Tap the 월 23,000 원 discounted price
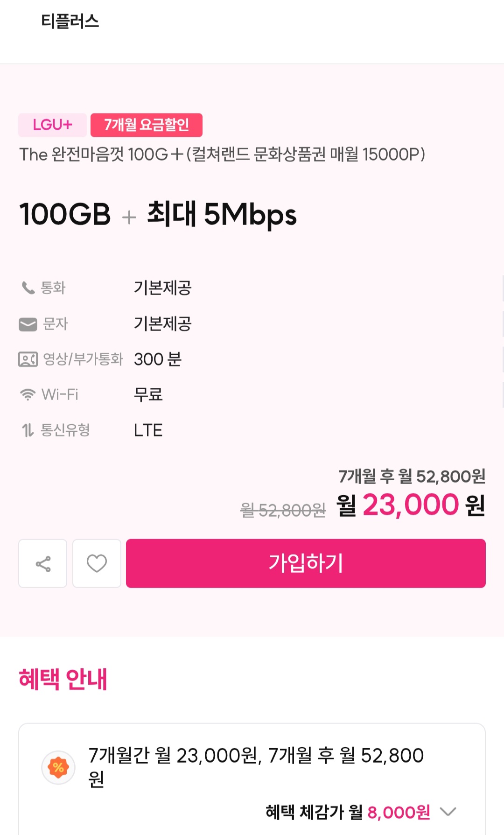The width and height of the screenshot is (504, 835). (x=411, y=505)
